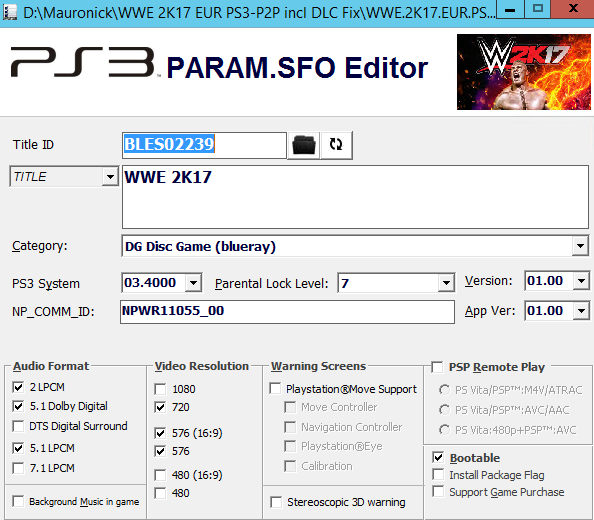Image resolution: width=594 pixels, height=520 pixels.
Task: Enable the DTS Digital Surround checkbox
Action: [18, 426]
